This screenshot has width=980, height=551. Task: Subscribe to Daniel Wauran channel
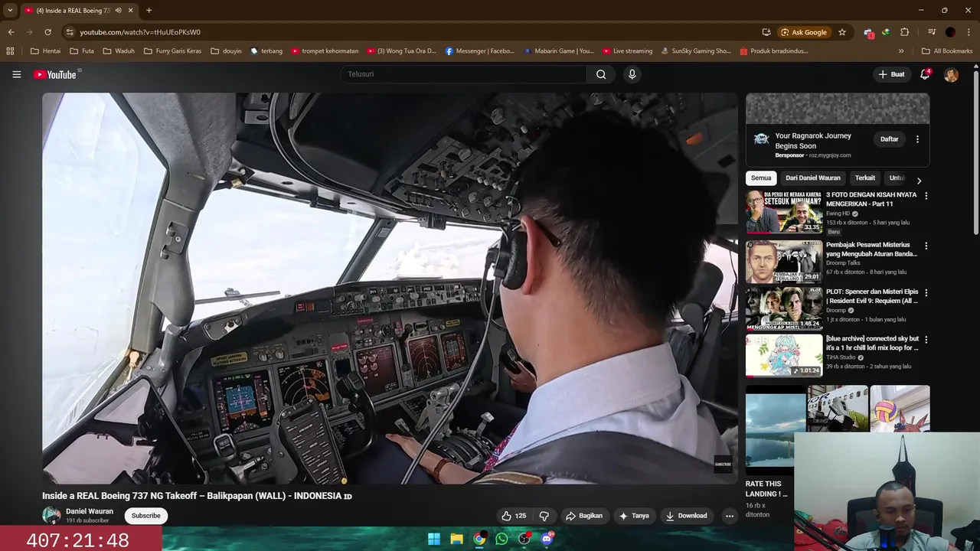[x=145, y=516]
